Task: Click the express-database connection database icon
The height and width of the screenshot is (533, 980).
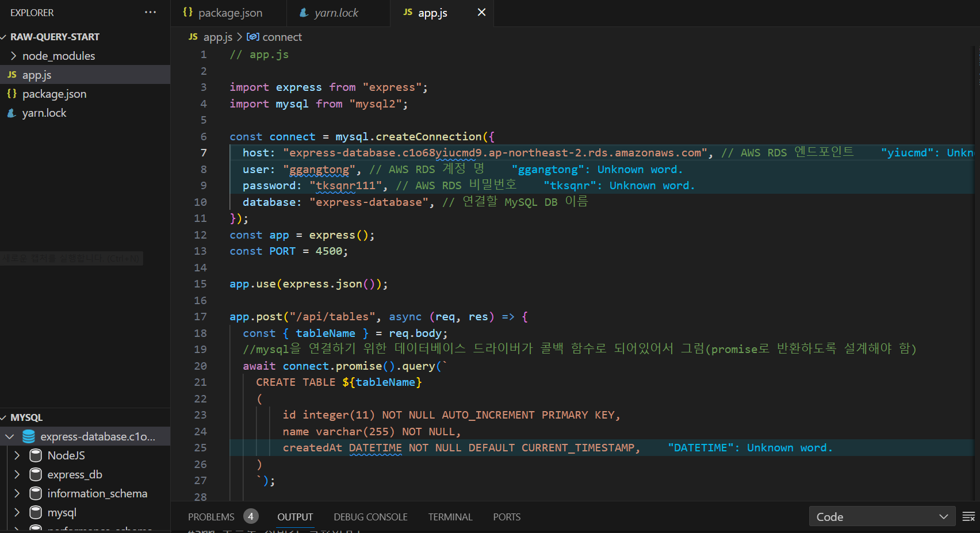Action: 29,436
